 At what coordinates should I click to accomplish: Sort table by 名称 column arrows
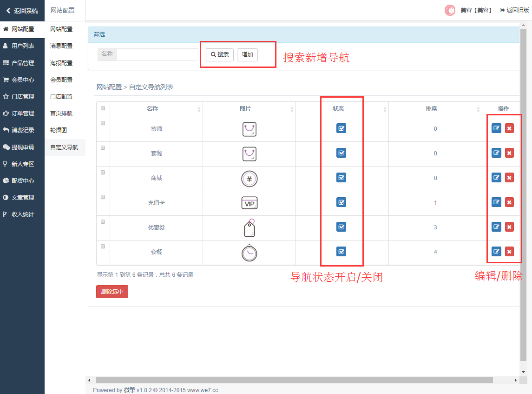click(x=199, y=109)
